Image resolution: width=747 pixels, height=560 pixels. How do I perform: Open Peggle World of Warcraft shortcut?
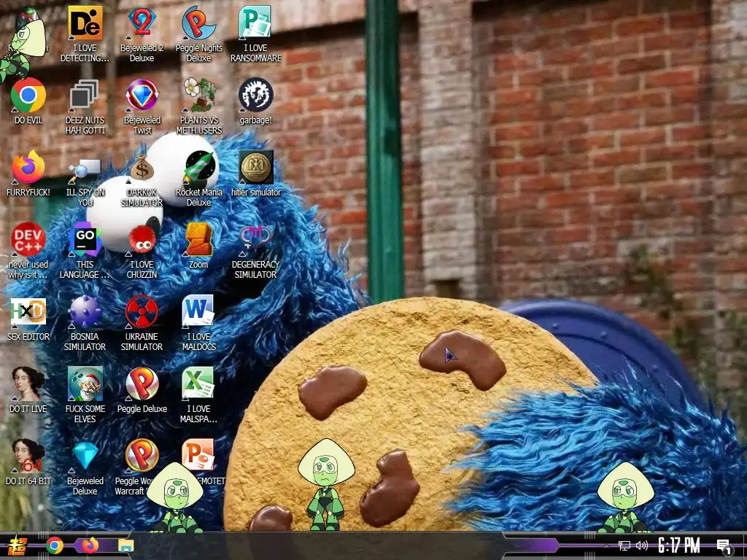point(142,456)
